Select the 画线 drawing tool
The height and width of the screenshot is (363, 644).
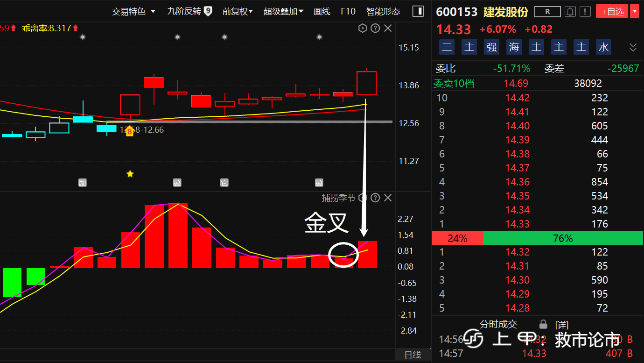point(322,11)
